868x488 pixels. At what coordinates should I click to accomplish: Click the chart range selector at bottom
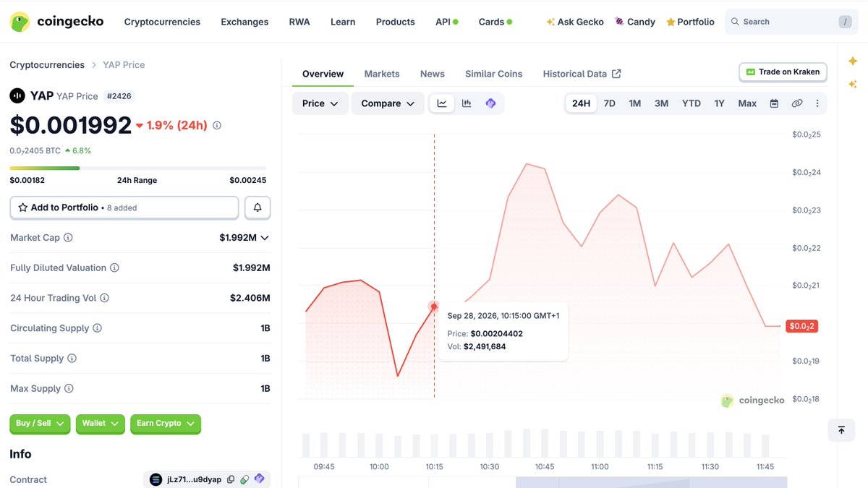(542, 482)
